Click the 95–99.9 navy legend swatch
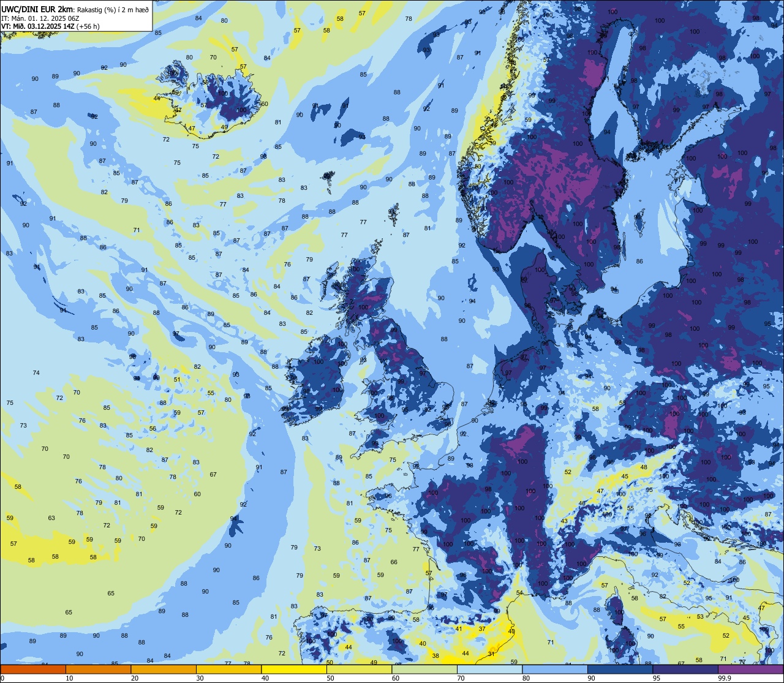 [685, 669]
